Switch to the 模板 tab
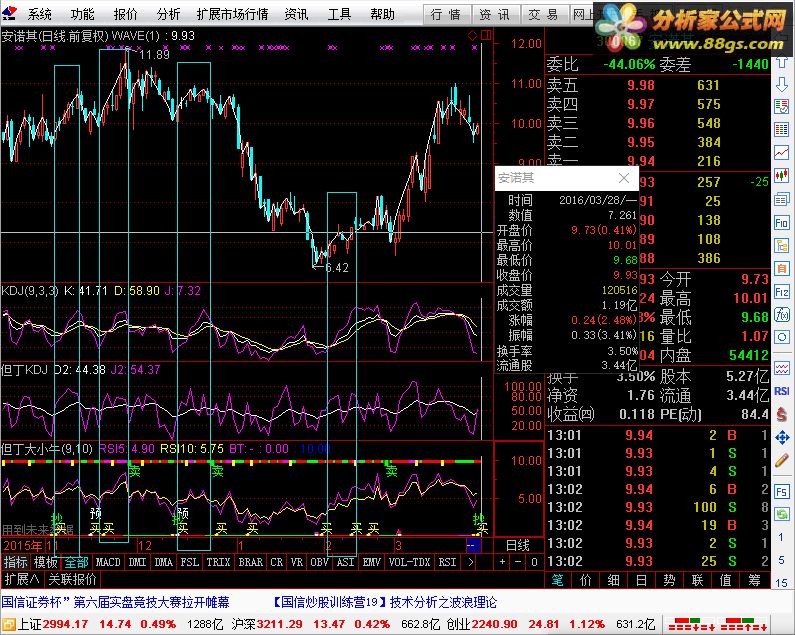 coord(46,562)
